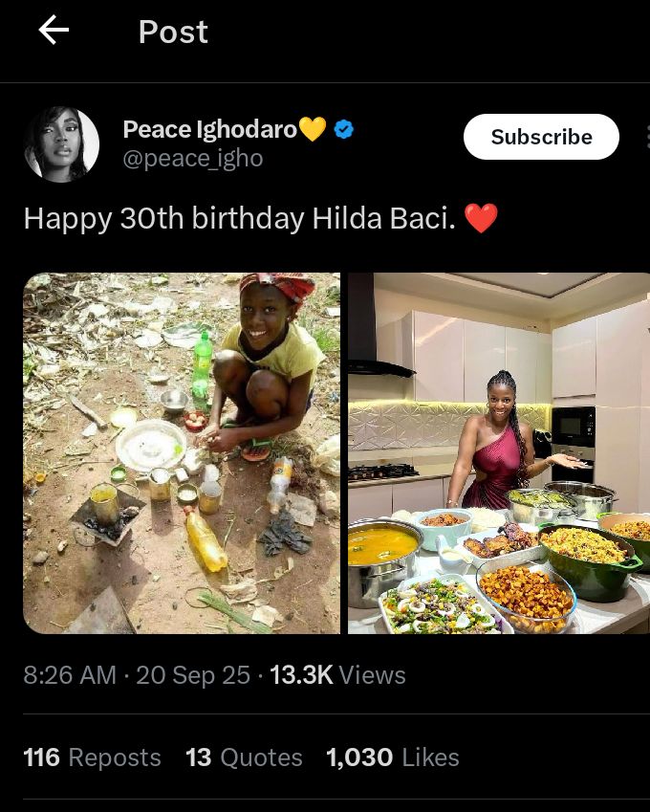Tap the 8:26 AM post time
Viewport: 650px width, 812px height.
70,675
